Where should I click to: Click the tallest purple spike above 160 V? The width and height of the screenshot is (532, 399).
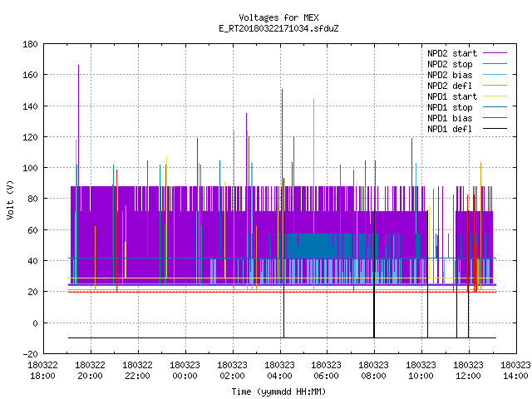[x=79, y=126]
